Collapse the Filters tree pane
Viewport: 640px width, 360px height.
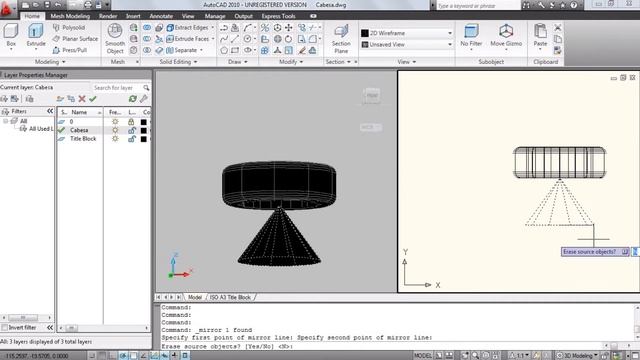(x=50, y=111)
